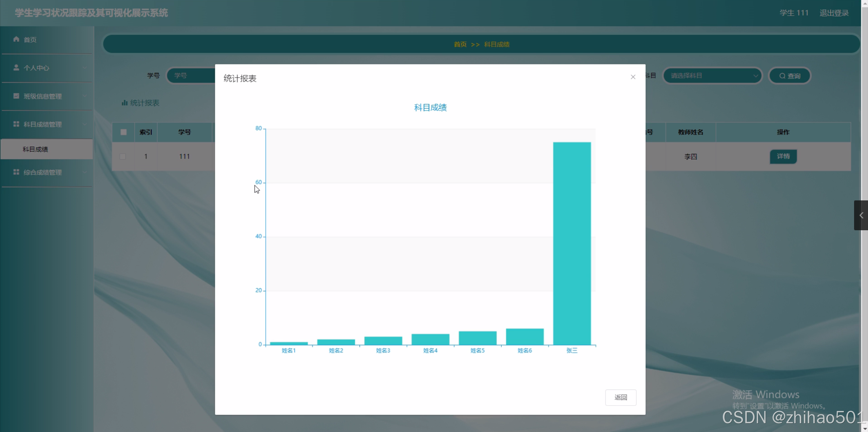Click the side panel collapse arrow at the right edge
The width and height of the screenshot is (868, 432).
861,215
